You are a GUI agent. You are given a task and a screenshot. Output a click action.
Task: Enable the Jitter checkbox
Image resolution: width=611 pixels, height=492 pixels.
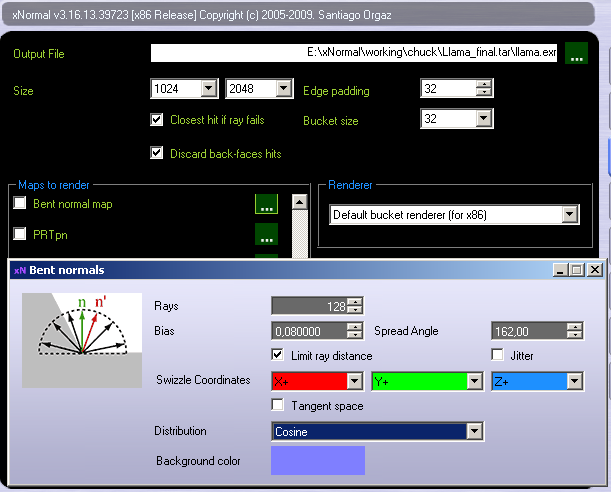tap(498, 355)
